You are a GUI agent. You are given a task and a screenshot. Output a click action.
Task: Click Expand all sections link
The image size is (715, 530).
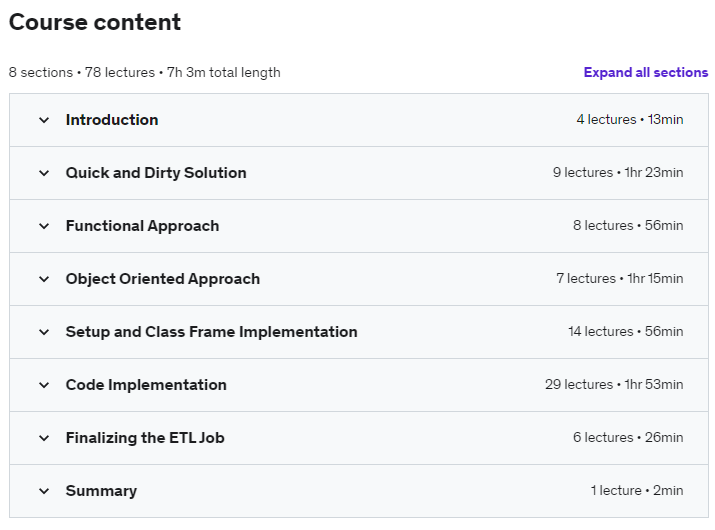pos(646,73)
